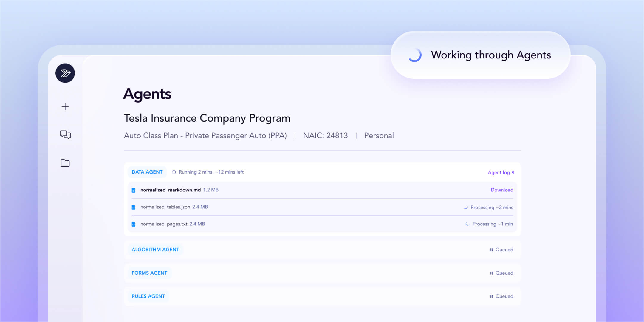Select the Data Agent label
The image size is (644, 322).
(147, 172)
